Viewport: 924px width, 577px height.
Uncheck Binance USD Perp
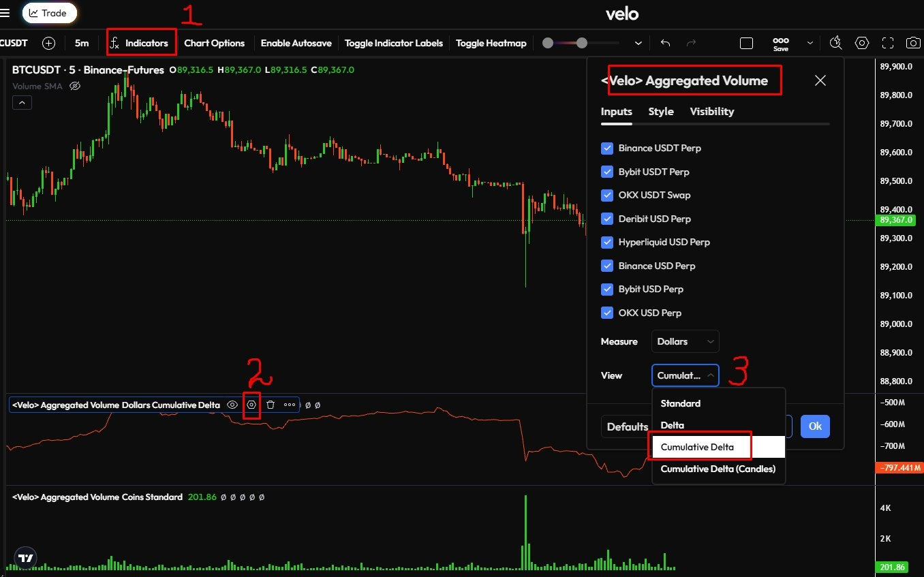coord(607,266)
